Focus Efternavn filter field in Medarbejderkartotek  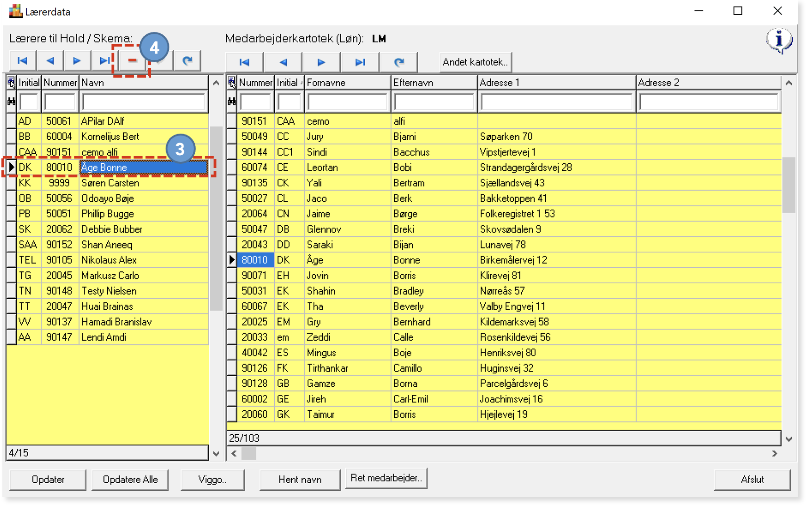click(434, 102)
